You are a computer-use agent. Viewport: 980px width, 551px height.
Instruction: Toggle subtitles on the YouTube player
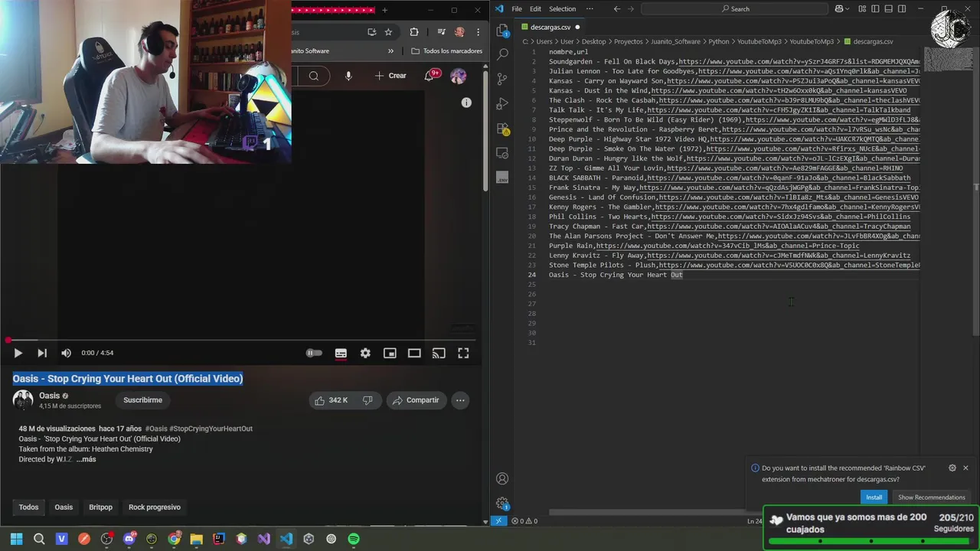point(341,353)
